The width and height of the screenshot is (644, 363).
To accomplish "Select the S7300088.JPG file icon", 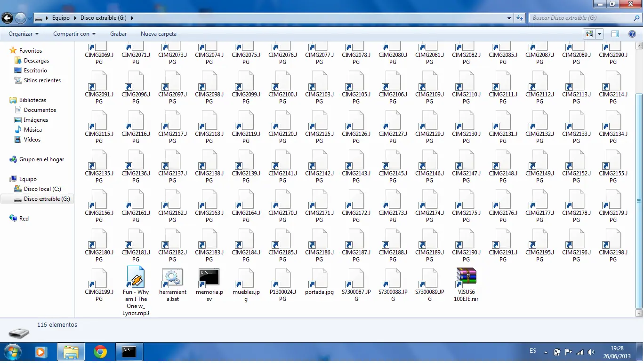I will click(x=393, y=277).
